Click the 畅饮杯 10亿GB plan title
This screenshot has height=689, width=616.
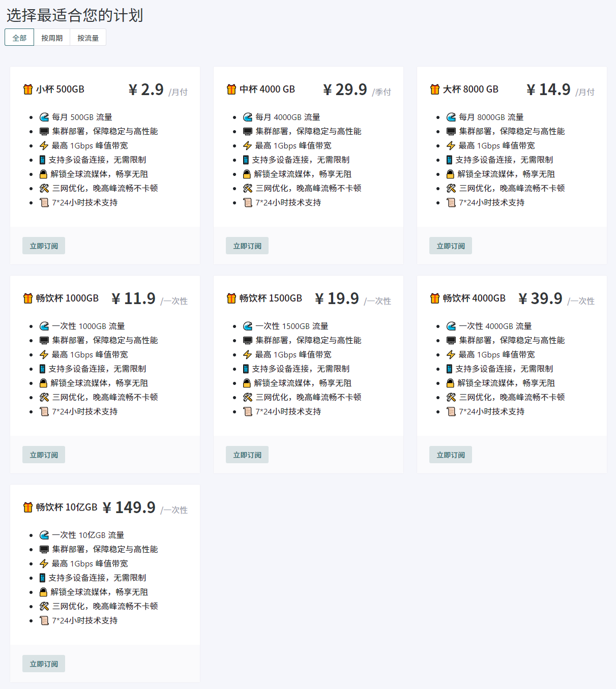pyautogui.click(x=67, y=507)
